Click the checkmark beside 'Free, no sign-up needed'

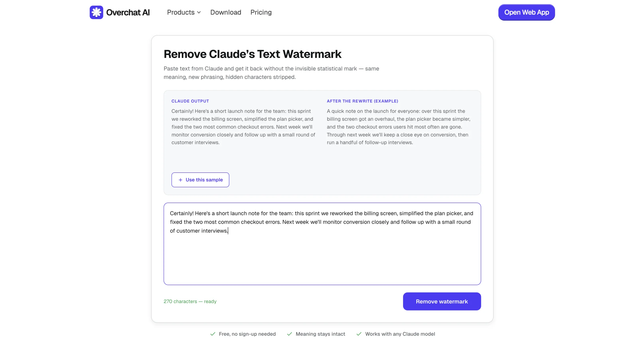(213, 334)
